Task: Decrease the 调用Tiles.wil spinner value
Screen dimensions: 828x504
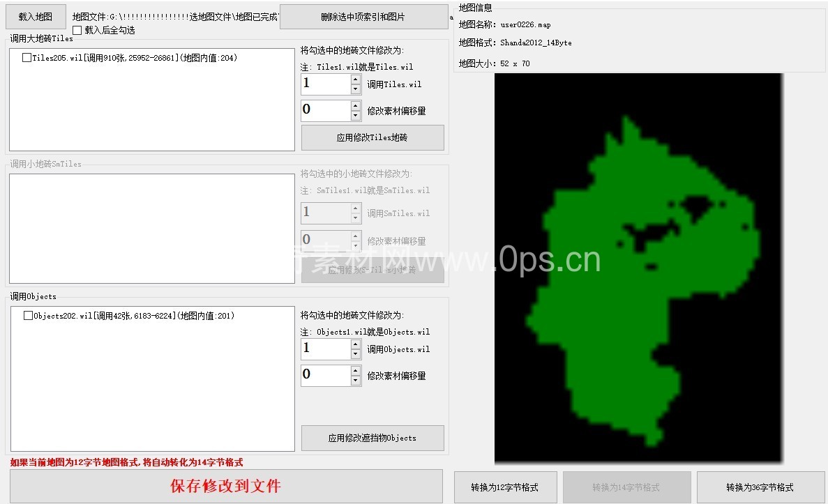Action: [x=356, y=89]
